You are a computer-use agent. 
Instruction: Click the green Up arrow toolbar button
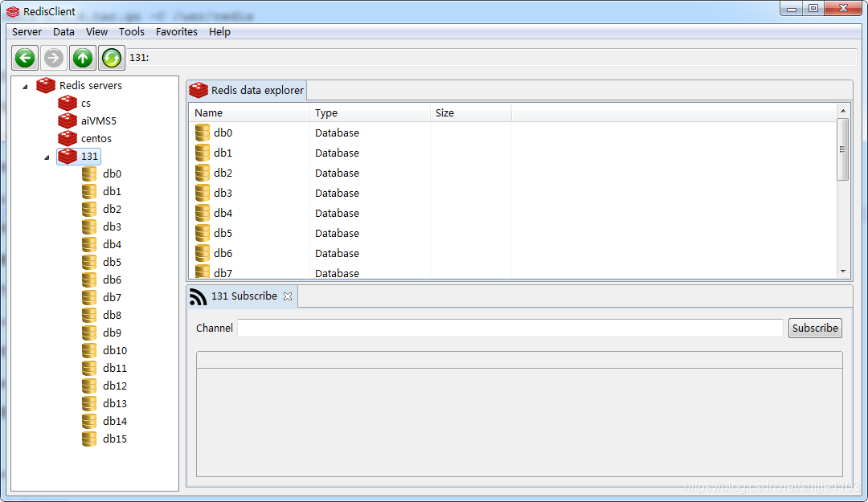tap(83, 58)
